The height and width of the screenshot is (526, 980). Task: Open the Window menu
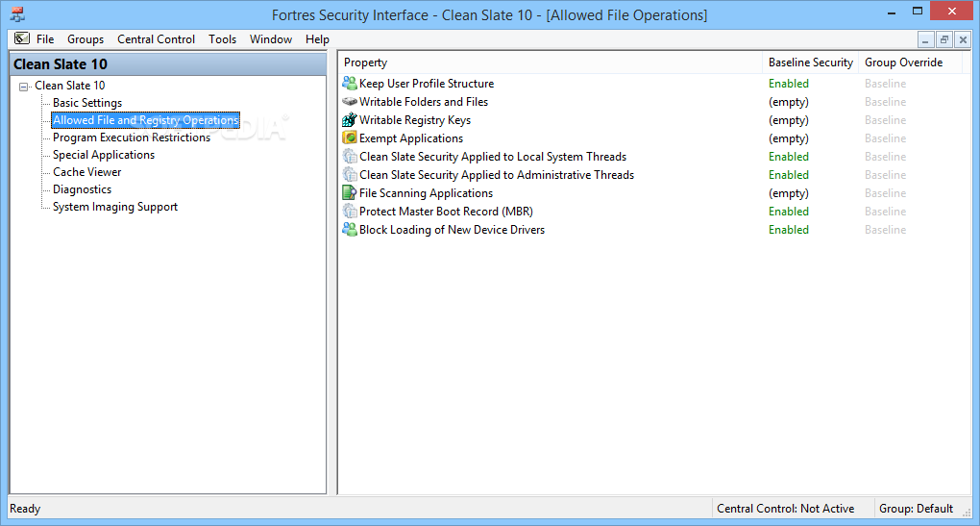271,39
